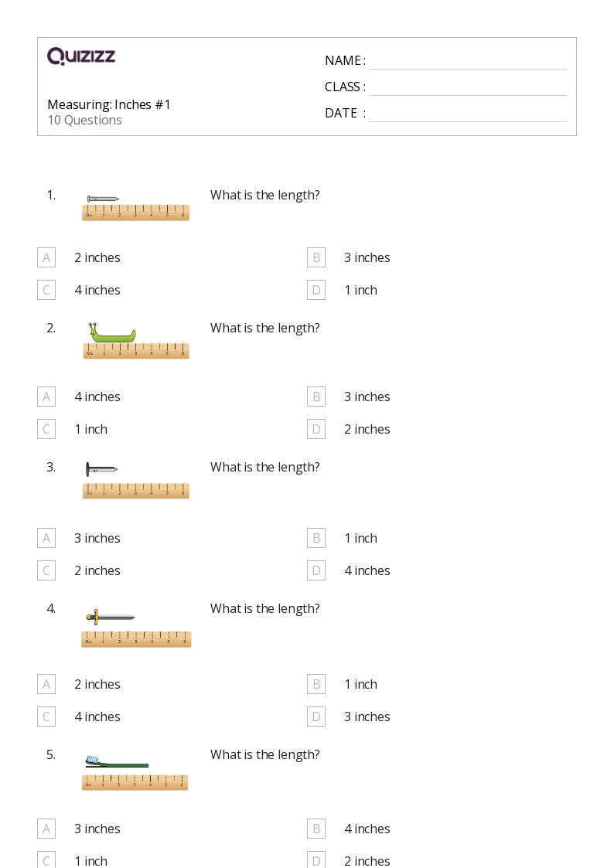Check box A for question 1
This screenshot has width=614, height=868.
[x=46, y=257]
